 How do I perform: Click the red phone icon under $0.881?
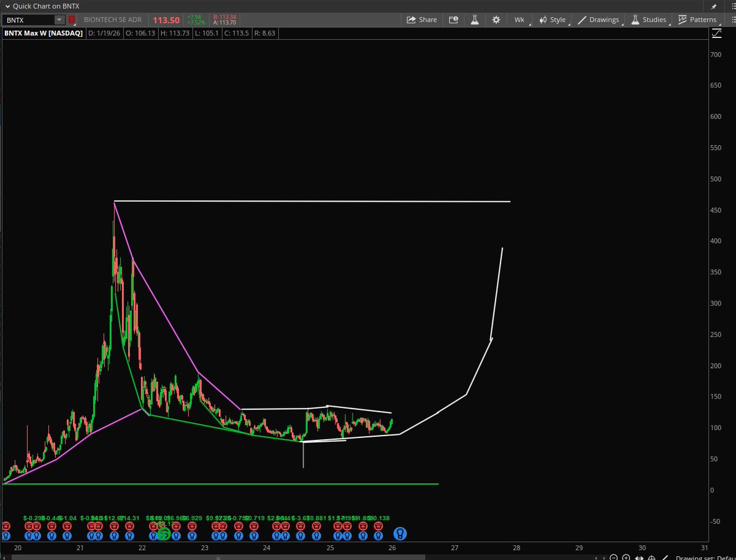tap(316, 526)
